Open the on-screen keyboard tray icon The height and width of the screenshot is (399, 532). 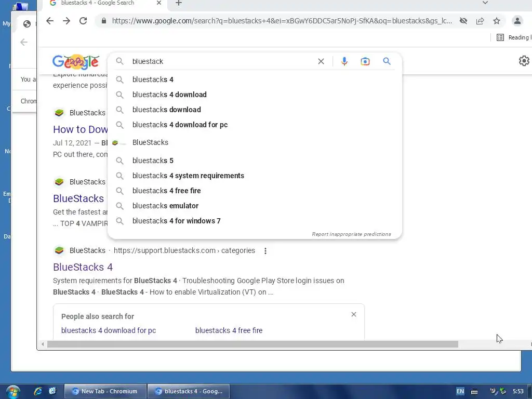coord(474,392)
